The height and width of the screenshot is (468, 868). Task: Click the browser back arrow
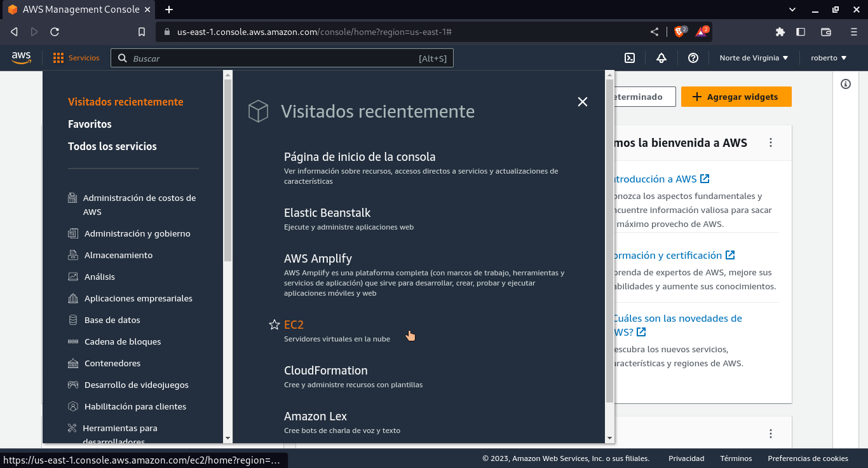14,32
